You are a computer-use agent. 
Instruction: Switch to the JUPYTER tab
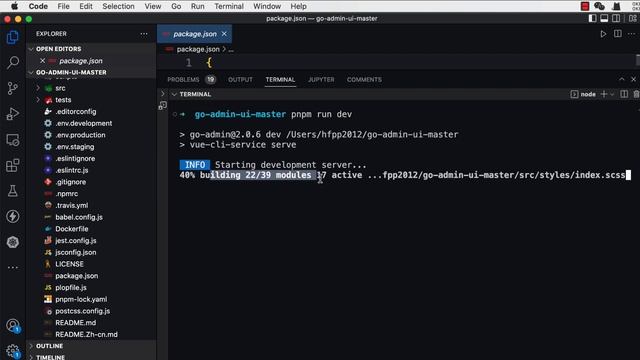click(x=321, y=80)
